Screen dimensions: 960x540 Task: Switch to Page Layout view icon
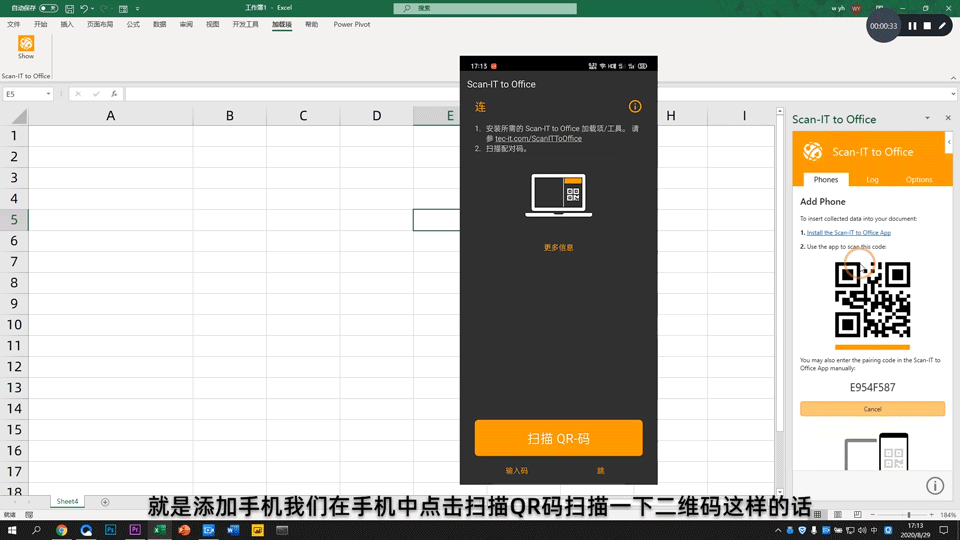(x=838, y=515)
